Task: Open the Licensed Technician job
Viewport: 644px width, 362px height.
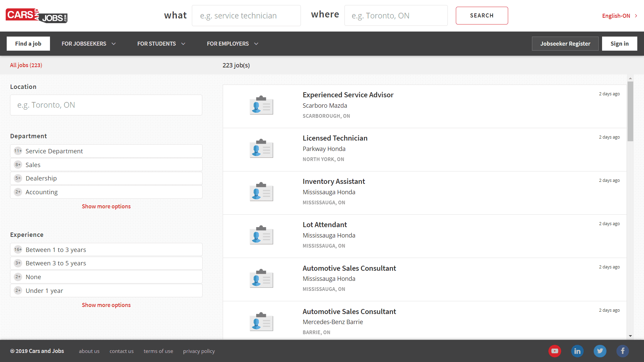Action: coord(335,138)
